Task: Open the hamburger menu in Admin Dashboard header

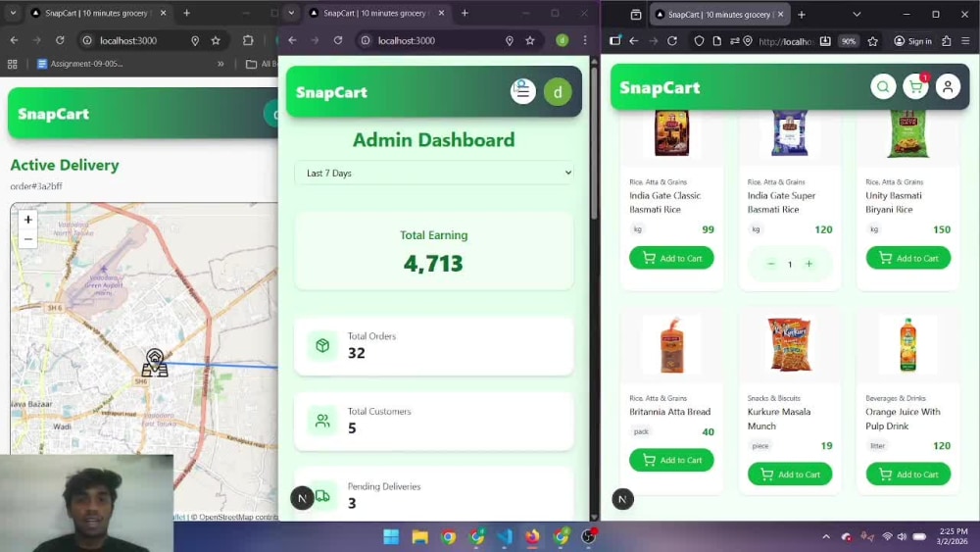Action: pos(522,92)
